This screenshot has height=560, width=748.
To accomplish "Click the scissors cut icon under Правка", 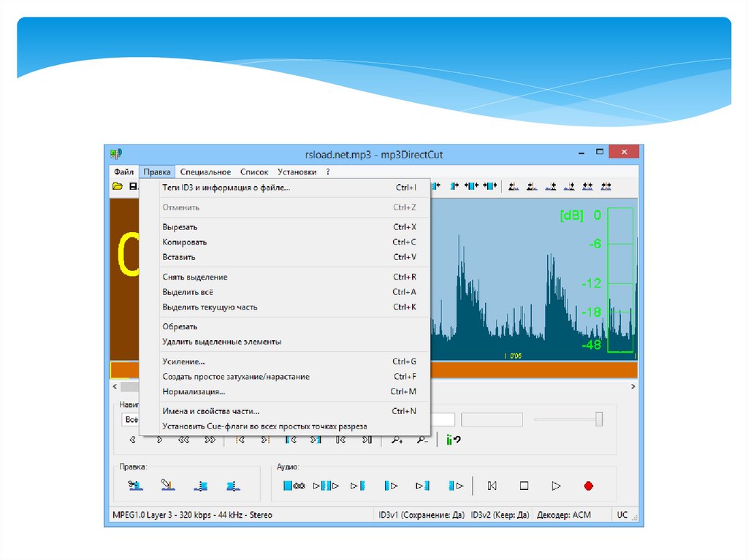I will point(135,486).
